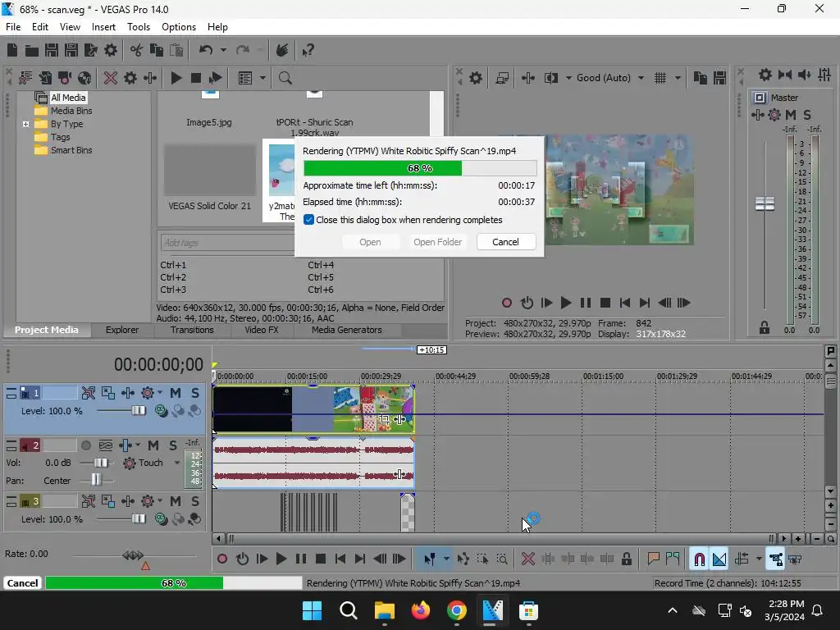Solo video track 3
Image resolution: width=840 pixels, height=630 pixels.
(195, 501)
